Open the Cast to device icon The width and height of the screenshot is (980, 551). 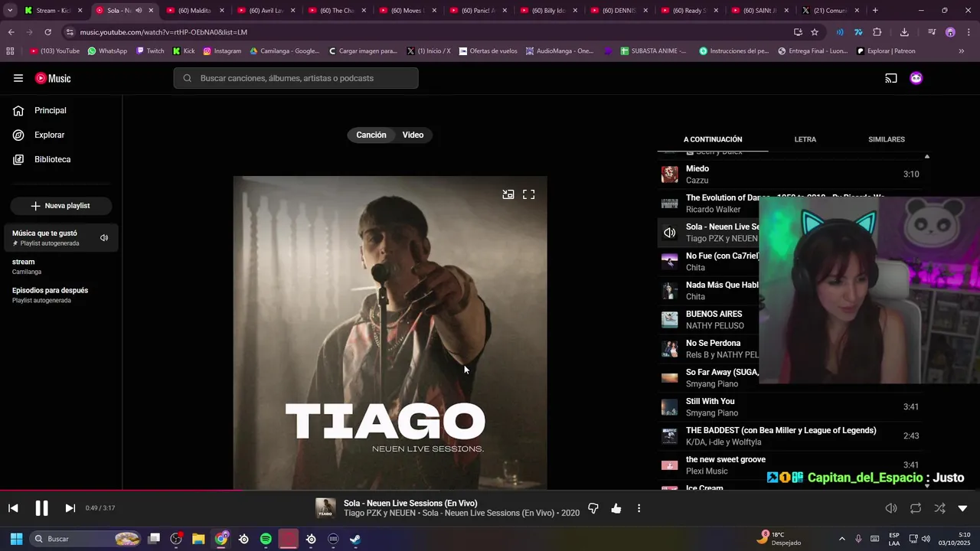891,78
